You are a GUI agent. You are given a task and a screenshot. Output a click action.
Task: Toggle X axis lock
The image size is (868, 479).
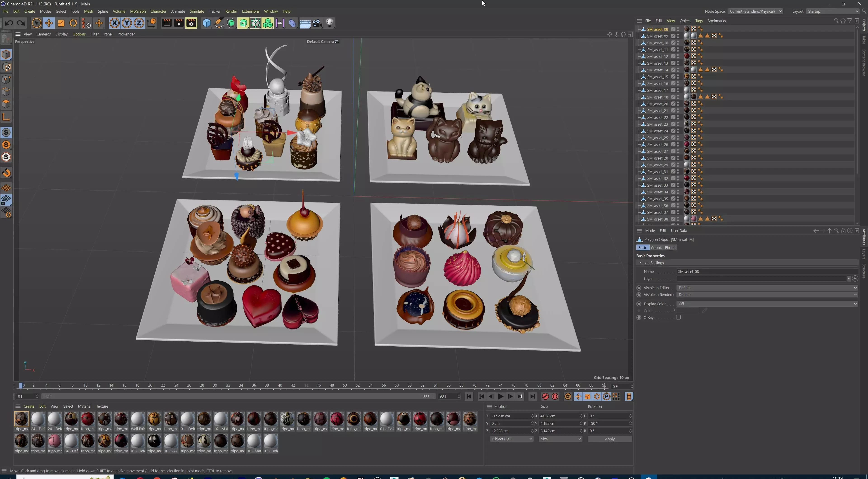pyautogui.click(x=115, y=23)
